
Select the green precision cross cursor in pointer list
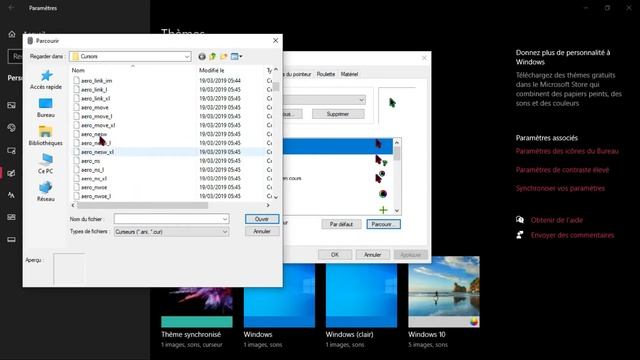click(383, 210)
